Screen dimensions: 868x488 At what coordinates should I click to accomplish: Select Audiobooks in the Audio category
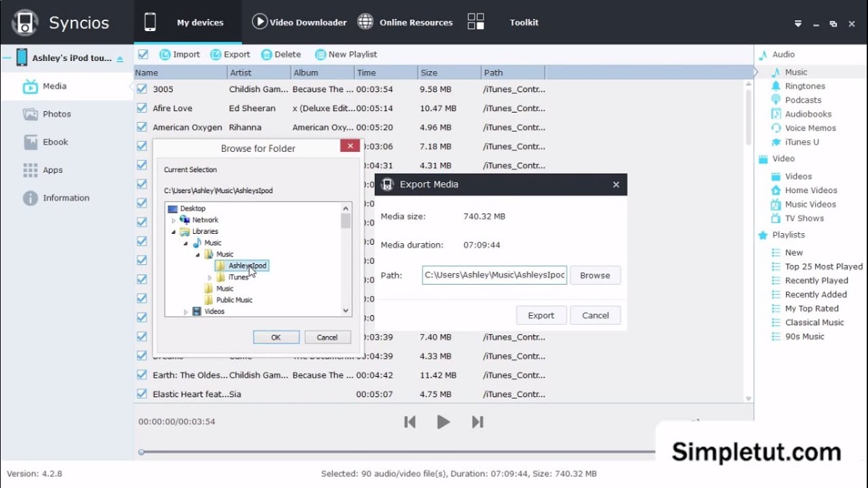pos(808,114)
